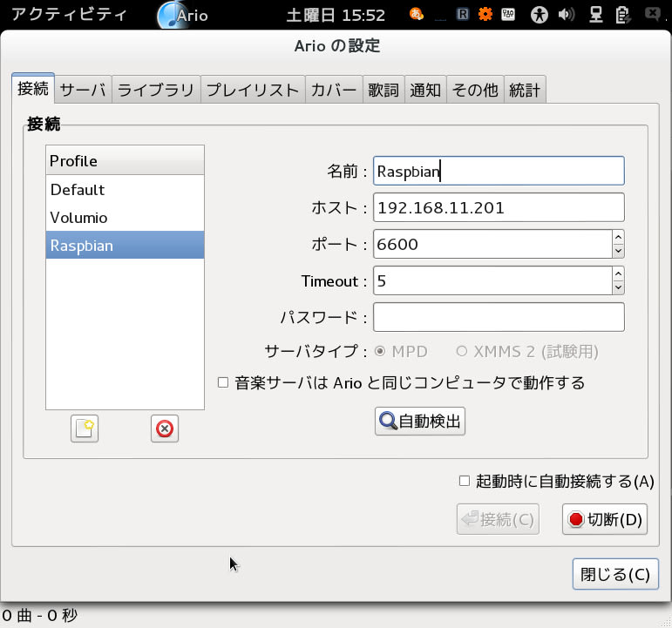
Task: Open the network status indicator
Action: click(595, 15)
